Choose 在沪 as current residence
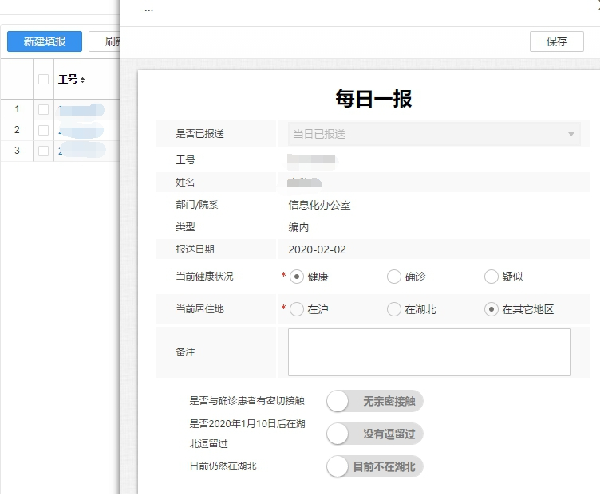This screenshot has height=495, width=600. coord(296,309)
